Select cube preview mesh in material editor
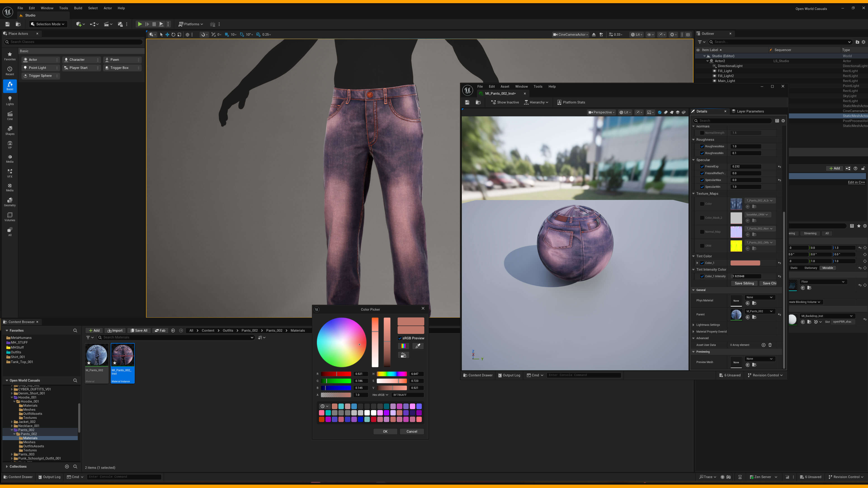The height and width of the screenshot is (488, 868). (678, 112)
